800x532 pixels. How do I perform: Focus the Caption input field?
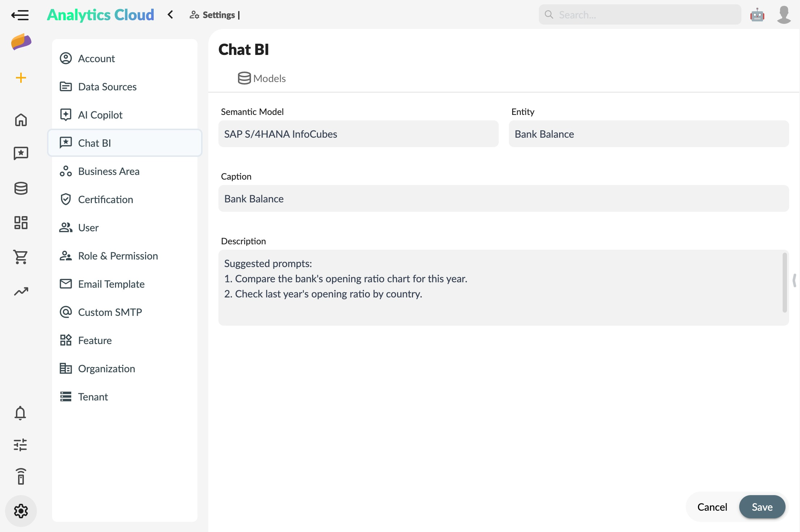[503, 199]
